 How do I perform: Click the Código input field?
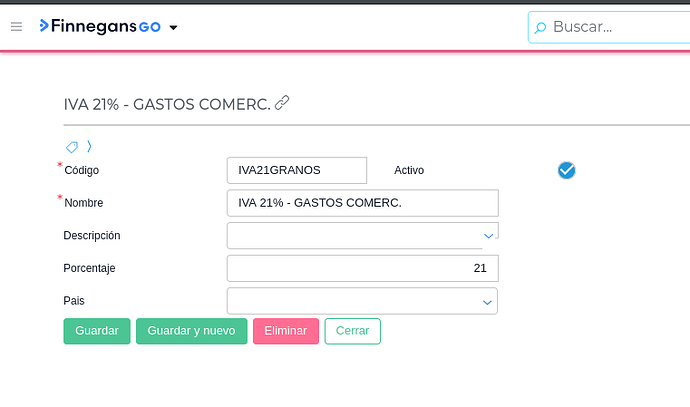[297, 170]
